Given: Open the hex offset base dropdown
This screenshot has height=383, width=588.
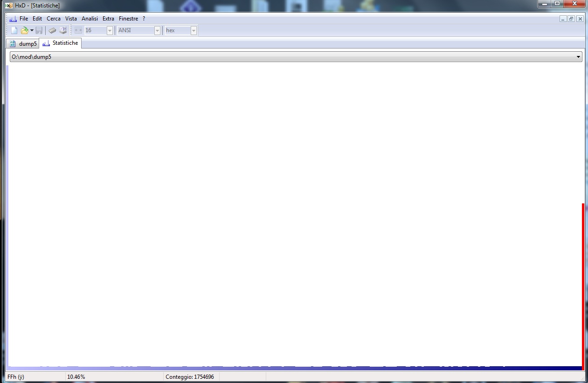Looking at the screenshot, I should pyautogui.click(x=194, y=30).
